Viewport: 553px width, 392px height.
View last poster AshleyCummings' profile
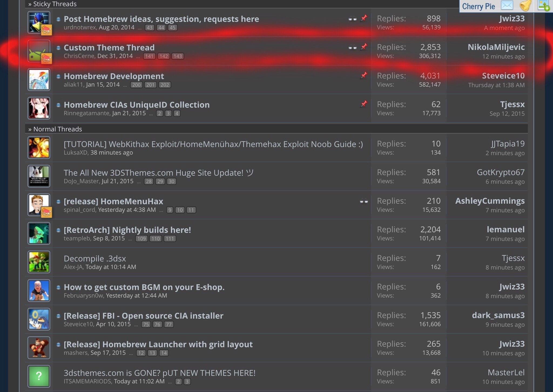coord(490,201)
